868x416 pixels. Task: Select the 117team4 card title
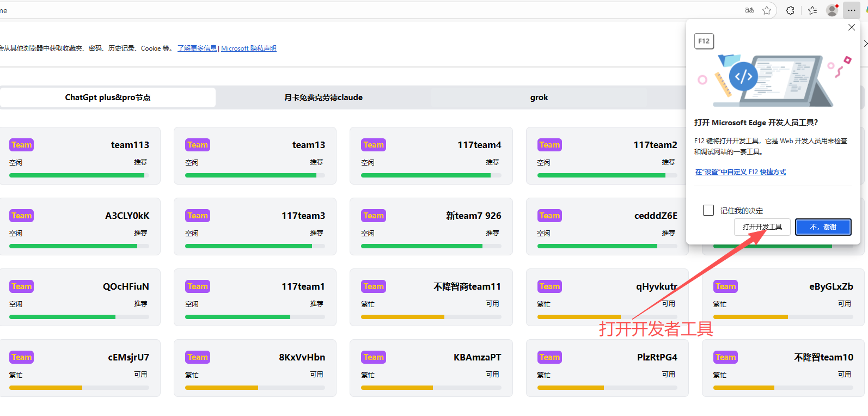pyautogui.click(x=479, y=145)
